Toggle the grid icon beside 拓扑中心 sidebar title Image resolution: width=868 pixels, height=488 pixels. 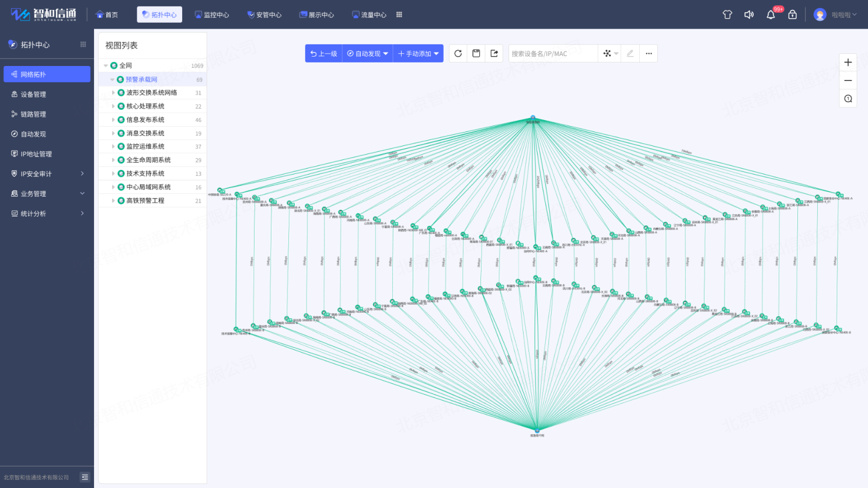(83, 44)
